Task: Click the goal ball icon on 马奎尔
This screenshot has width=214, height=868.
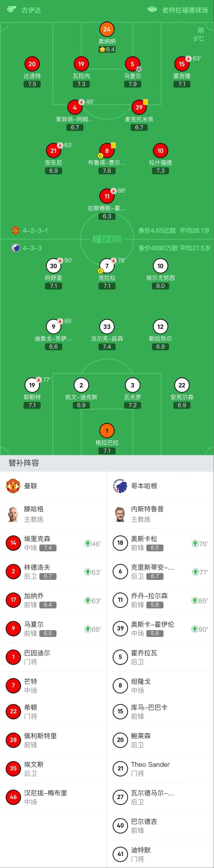Action: pos(139,69)
